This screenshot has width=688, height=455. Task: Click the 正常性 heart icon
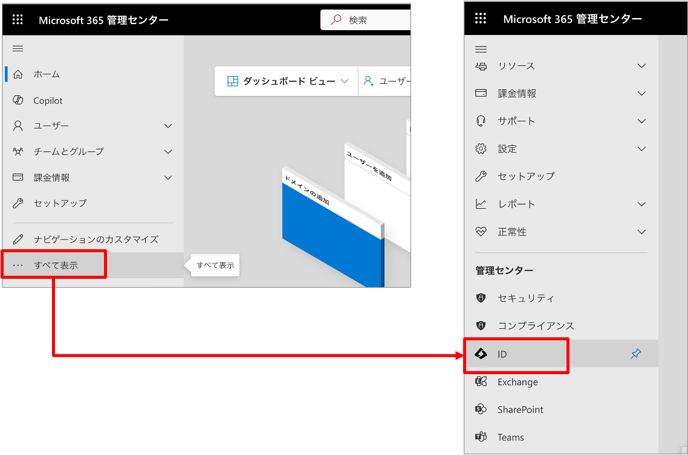(481, 232)
